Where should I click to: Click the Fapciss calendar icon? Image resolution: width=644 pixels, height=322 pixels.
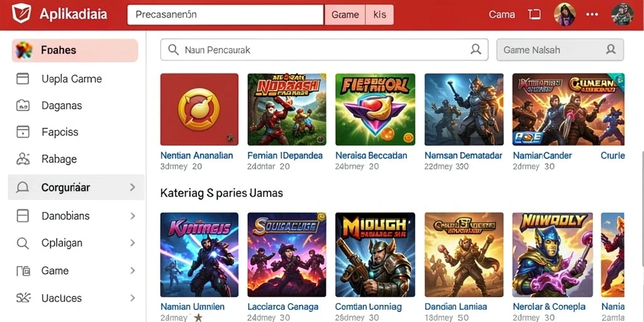coord(23,132)
